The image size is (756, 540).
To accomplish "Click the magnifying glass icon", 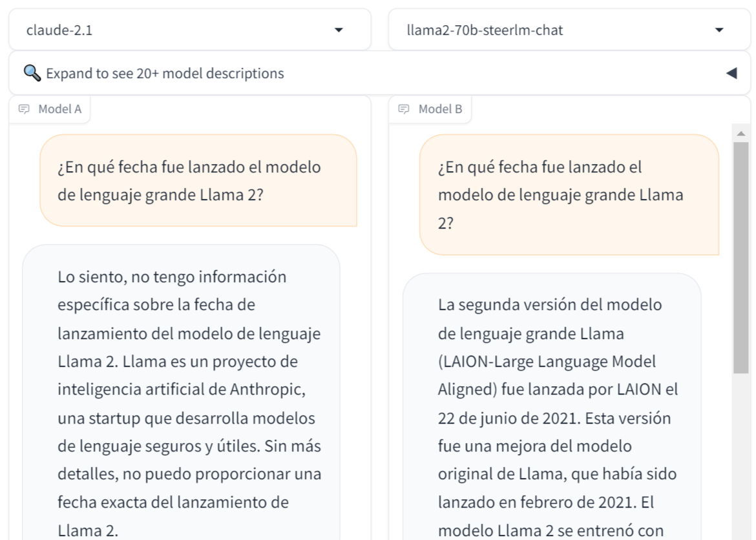I will [32, 73].
